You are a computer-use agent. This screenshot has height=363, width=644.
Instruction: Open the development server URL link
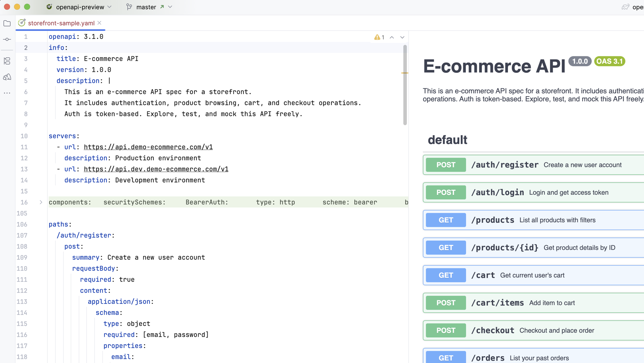tap(156, 169)
